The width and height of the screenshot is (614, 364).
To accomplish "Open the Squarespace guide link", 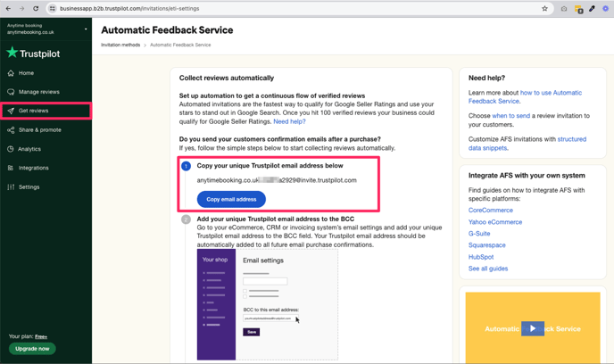I will click(x=486, y=245).
